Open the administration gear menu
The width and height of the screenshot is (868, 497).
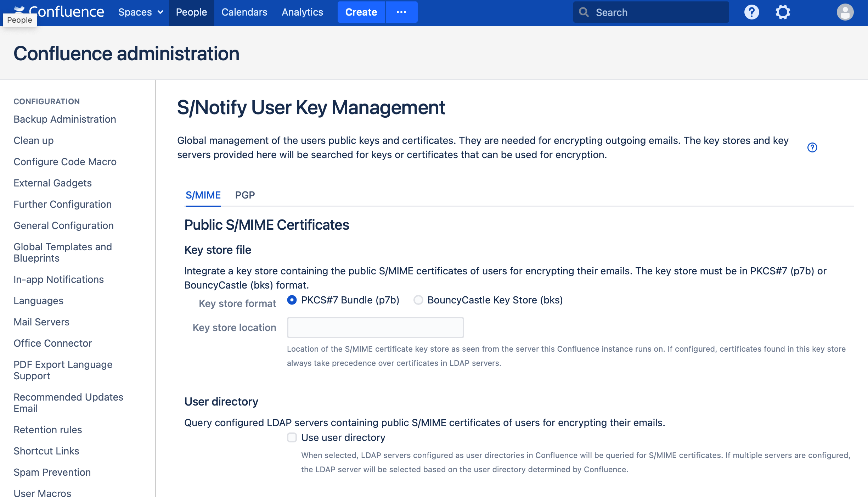coord(783,12)
